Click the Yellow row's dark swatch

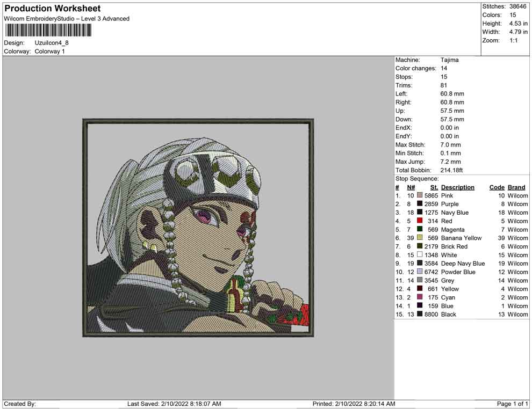420,288
